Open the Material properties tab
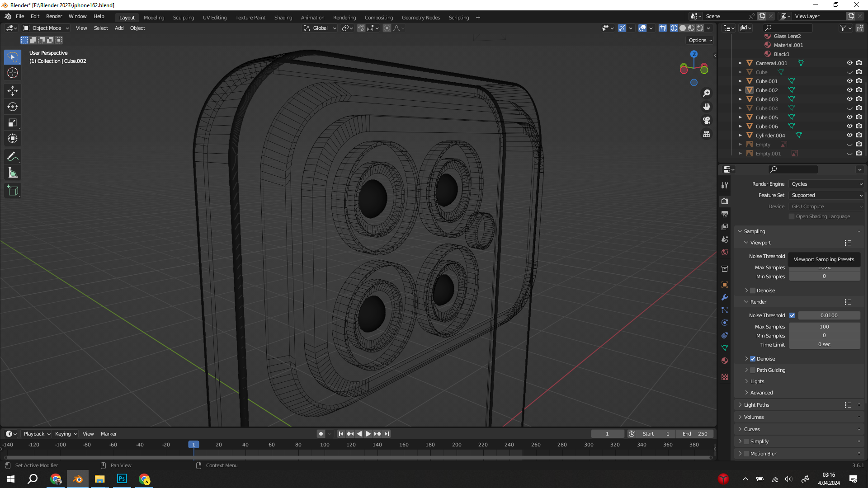 (725, 361)
